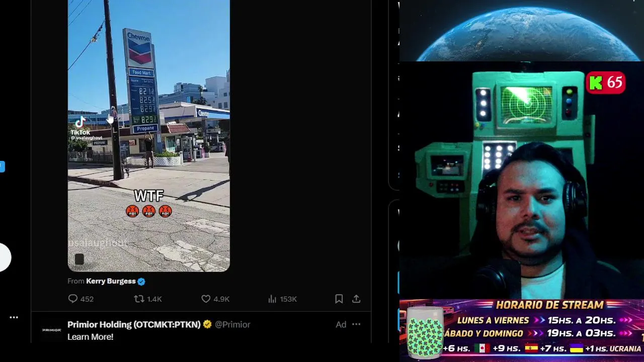Open more options on the Primior ad
The height and width of the screenshot is (362, 644).
pos(356,324)
